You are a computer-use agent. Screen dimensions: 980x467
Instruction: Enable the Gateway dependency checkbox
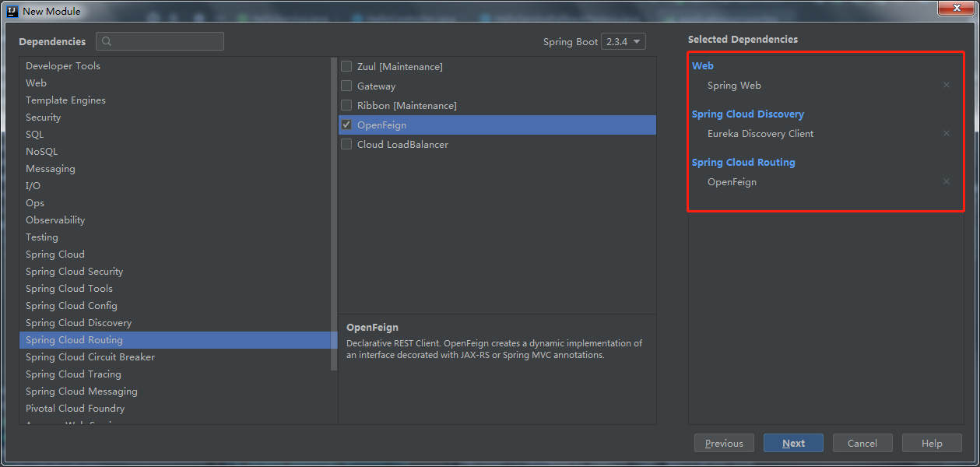(346, 86)
